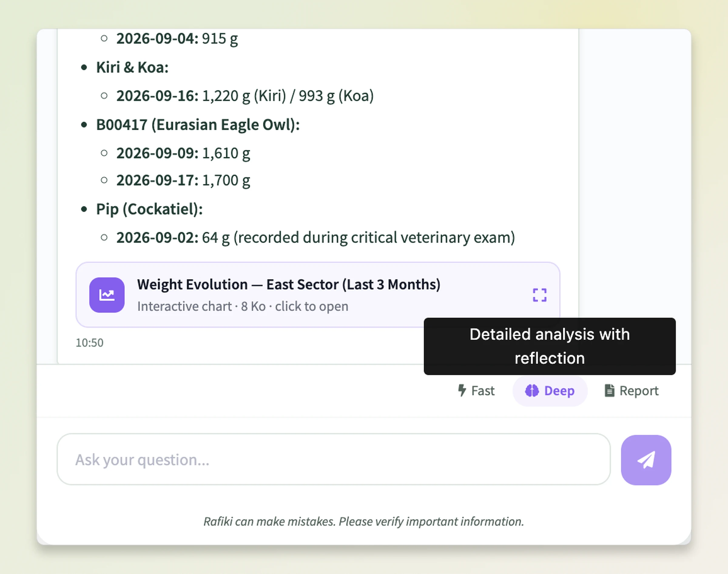
Task: Focus the 'Ask your question...' input field
Action: 333,459
